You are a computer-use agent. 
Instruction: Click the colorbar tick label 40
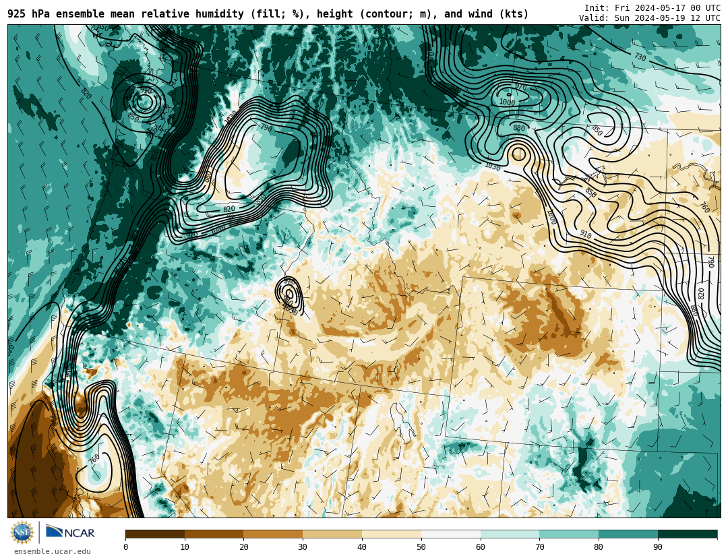tap(362, 547)
